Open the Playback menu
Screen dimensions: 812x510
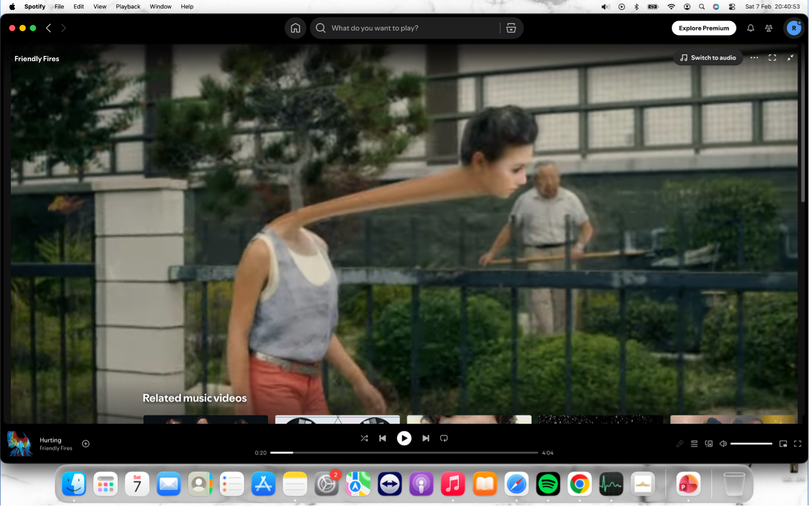click(128, 6)
